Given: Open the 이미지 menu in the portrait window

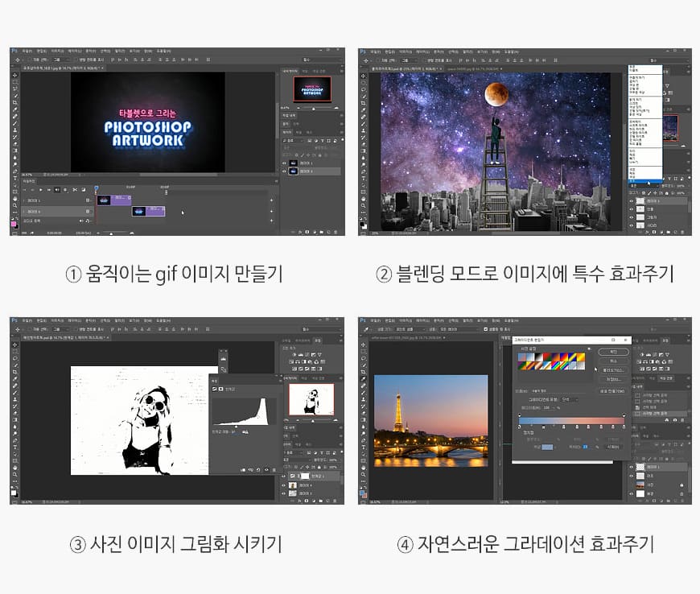Looking at the screenshot, I should click(57, 320).
